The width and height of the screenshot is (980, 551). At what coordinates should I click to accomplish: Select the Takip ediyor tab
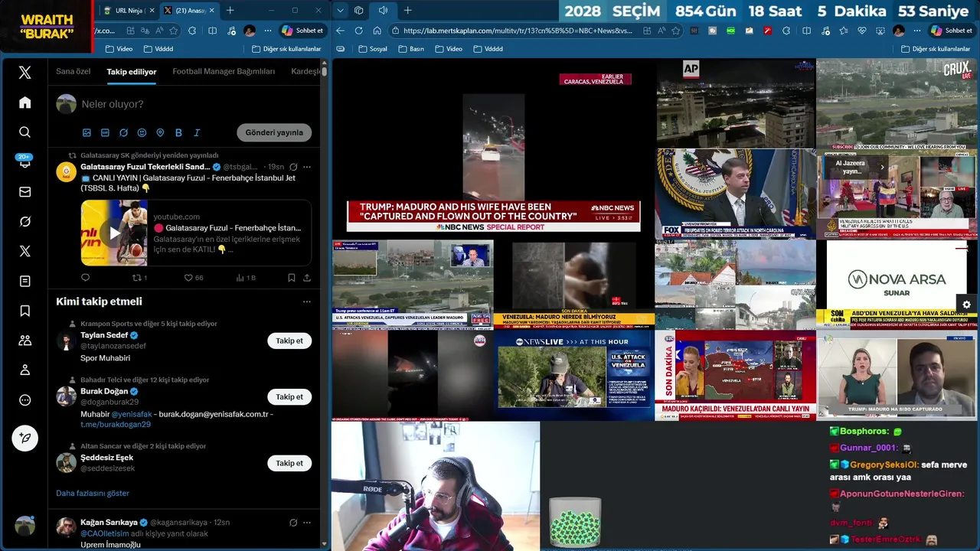tap(132, 71)
